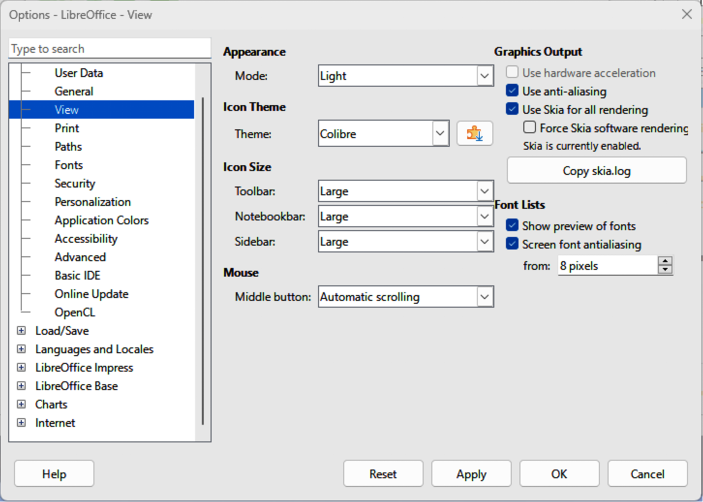Open the Advanced options page
This screenshot has width=703, height=502.
(x=80, y=258)
